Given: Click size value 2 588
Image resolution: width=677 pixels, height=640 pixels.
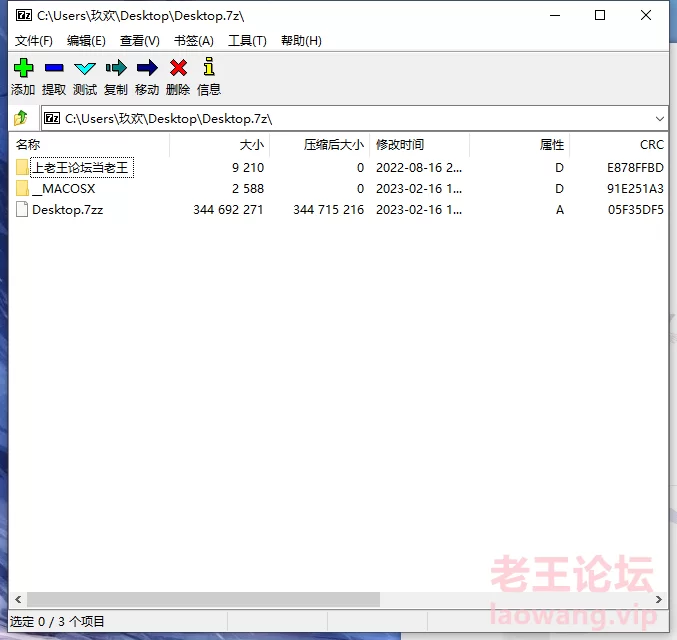Looking at the screenshot, I should pos(248,189).
